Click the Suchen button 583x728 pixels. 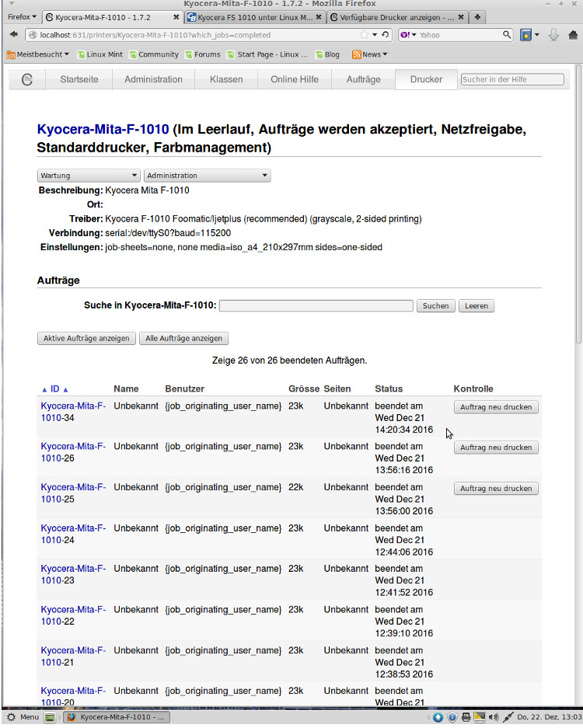[436, 306]
